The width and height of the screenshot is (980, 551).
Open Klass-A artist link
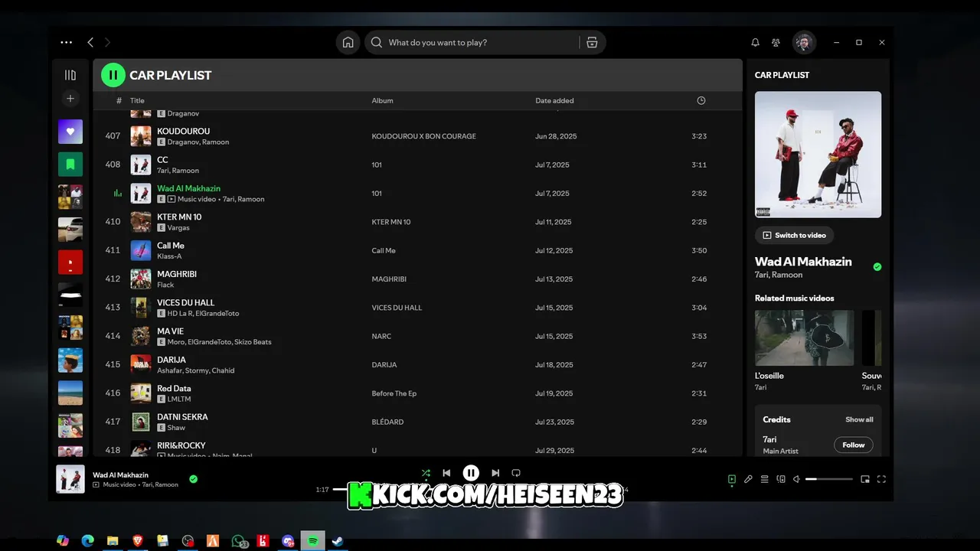pyautogui.click(x=169, y=256)
